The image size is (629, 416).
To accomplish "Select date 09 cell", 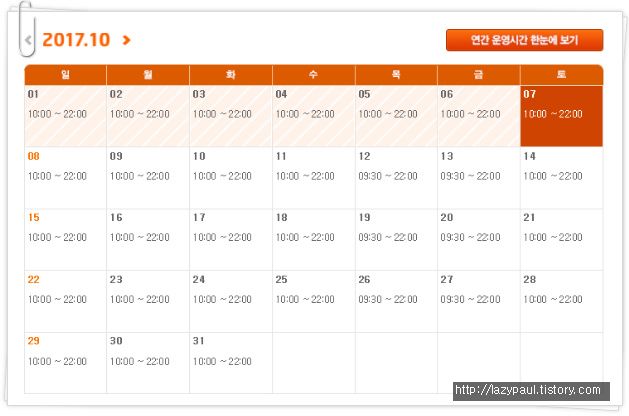I will (148, 178).
